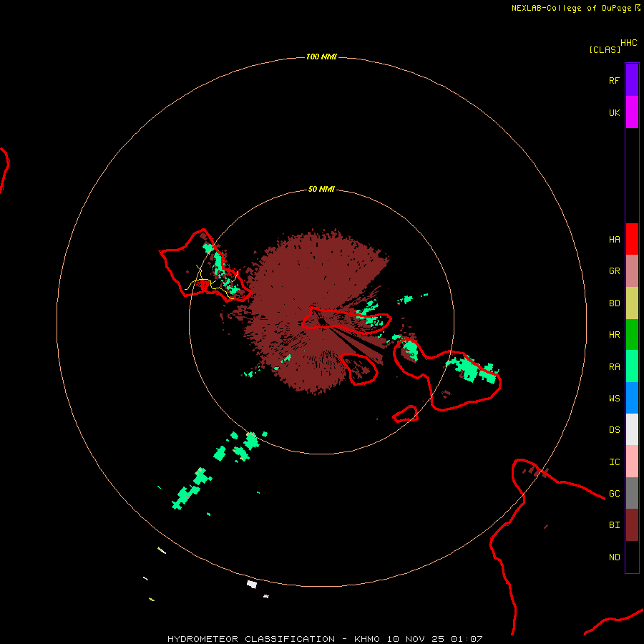Click the GR legend label
The image size is (644, 644).
[614, 271]
